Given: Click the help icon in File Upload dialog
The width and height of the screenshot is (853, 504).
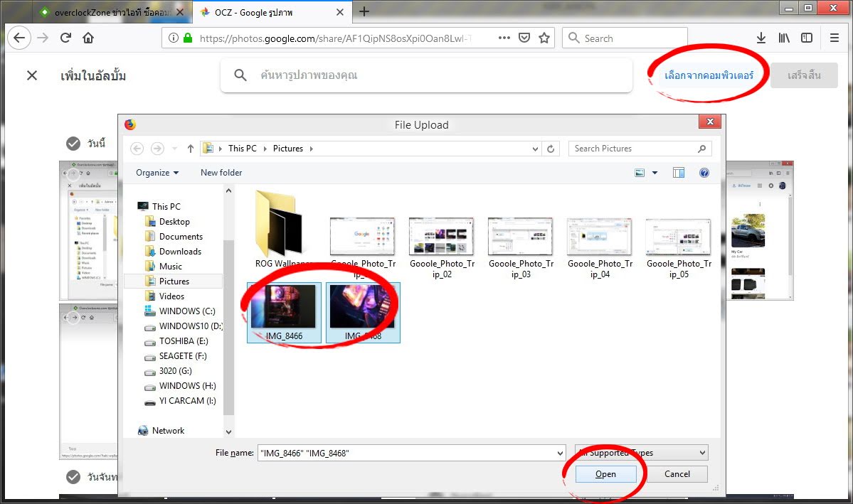Looking at the screenshot, I should coord(704,173).
